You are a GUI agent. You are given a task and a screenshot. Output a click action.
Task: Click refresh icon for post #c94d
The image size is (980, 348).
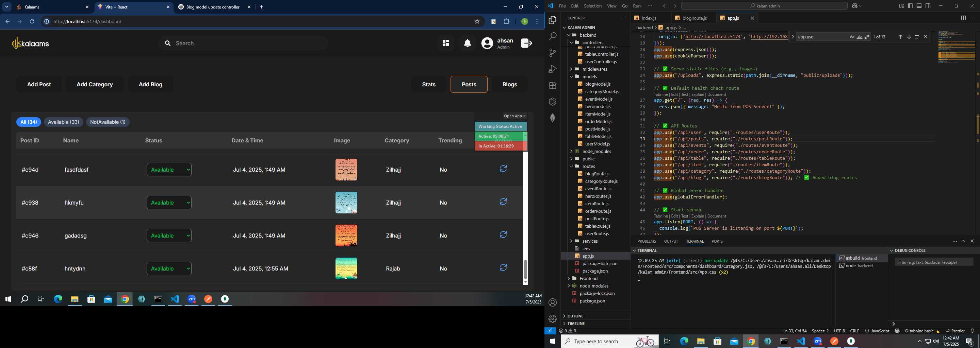[x=503, y=169]
